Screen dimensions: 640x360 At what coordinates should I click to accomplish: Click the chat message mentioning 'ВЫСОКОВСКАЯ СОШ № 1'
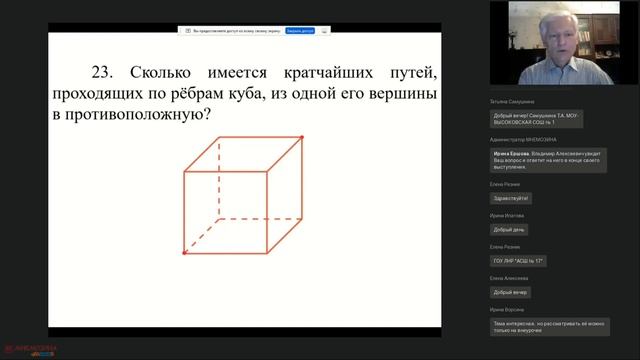[x=536, y=119]
